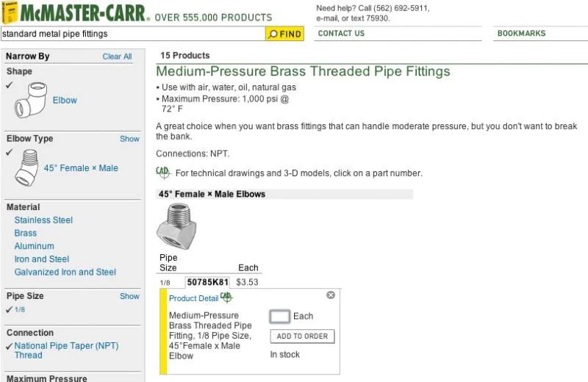Filter by Stainless Steel material
The image size is (588, 382).
[43, 220]
